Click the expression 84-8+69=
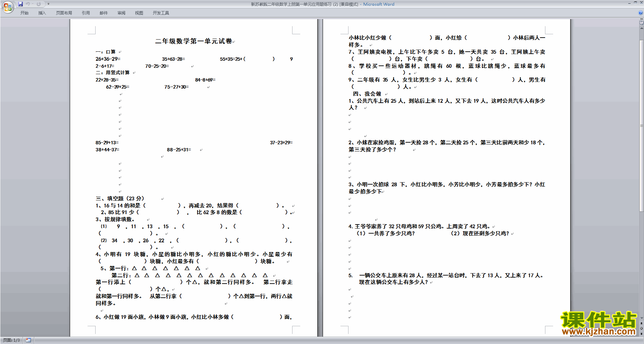 pyautogui.click(x=205, y=80)
